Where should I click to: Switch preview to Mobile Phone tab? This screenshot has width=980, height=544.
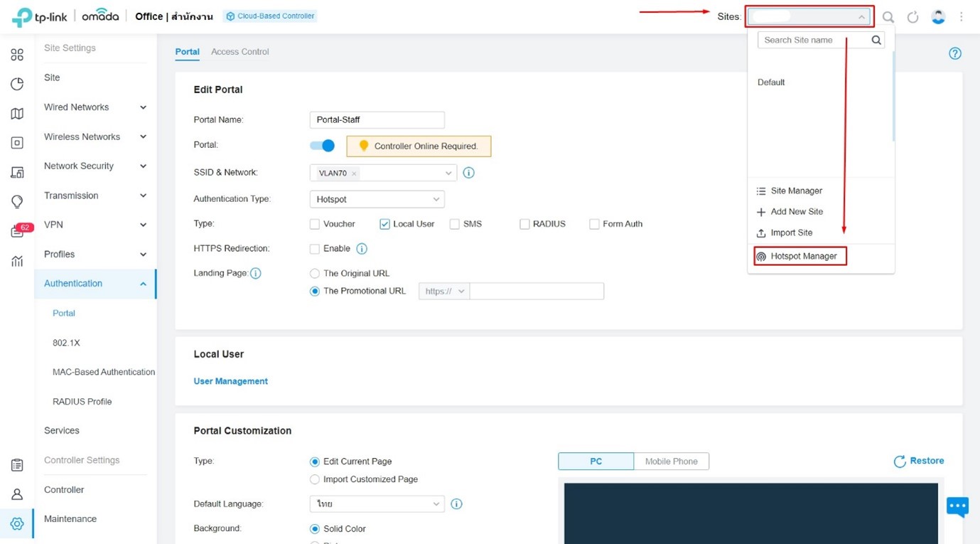[x=671, y=462]
